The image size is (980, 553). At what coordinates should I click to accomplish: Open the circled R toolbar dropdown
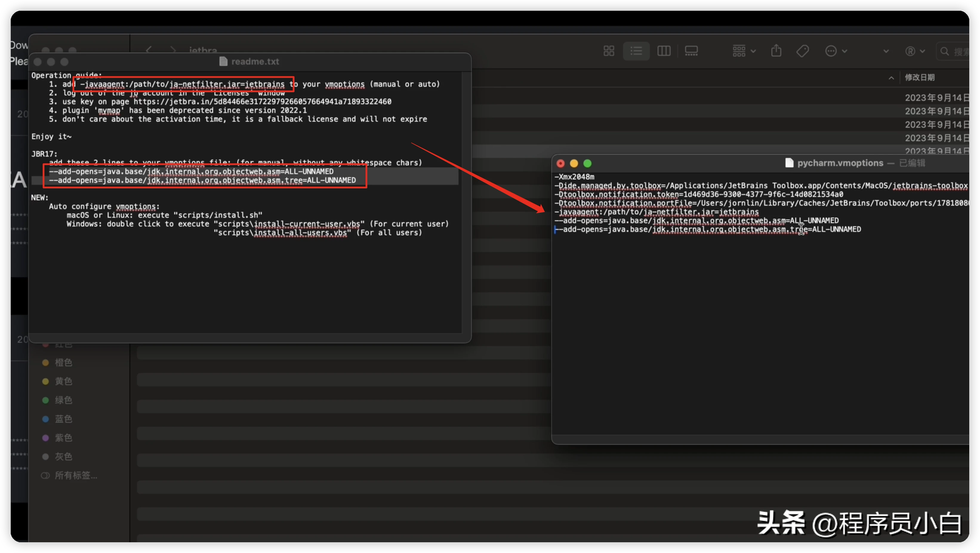(x=915, y=51)
